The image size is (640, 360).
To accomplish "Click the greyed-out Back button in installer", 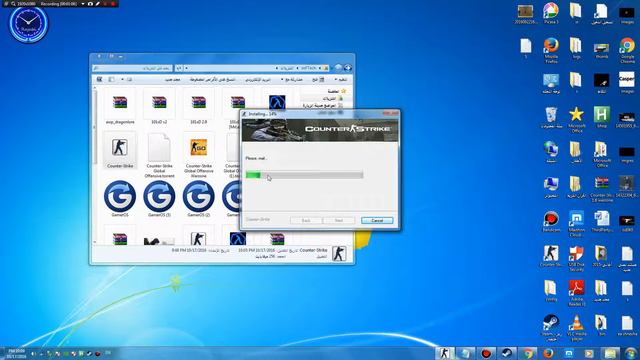I will tap(306, 220).
